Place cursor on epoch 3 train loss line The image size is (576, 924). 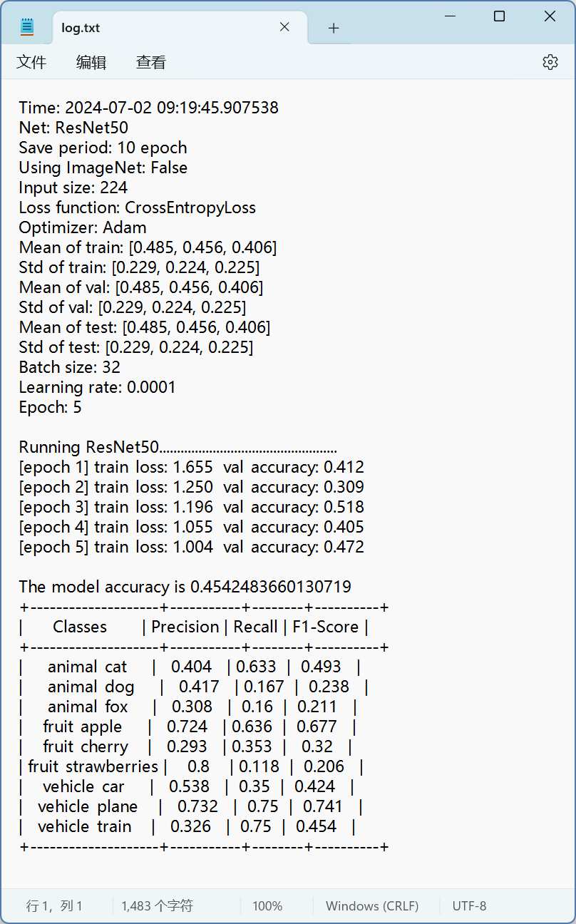[191, 507]
